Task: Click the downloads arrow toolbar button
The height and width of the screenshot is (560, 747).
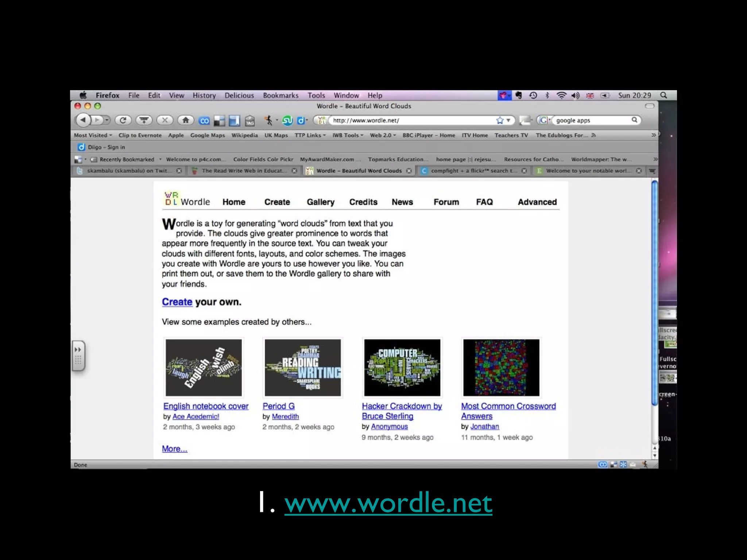Action: tap(144, 120)
